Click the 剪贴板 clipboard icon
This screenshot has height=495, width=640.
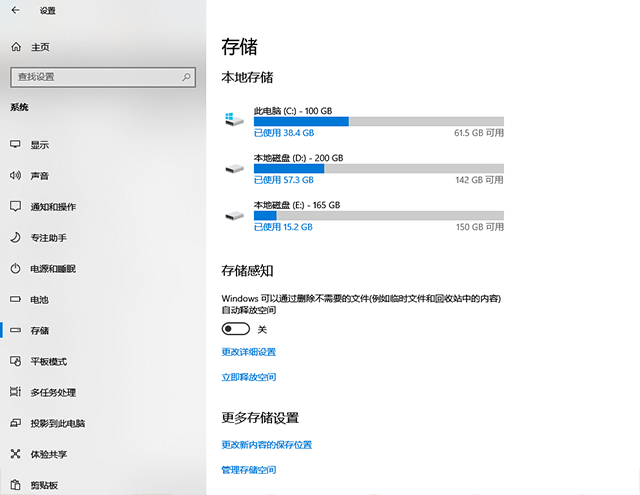[16, 485]
